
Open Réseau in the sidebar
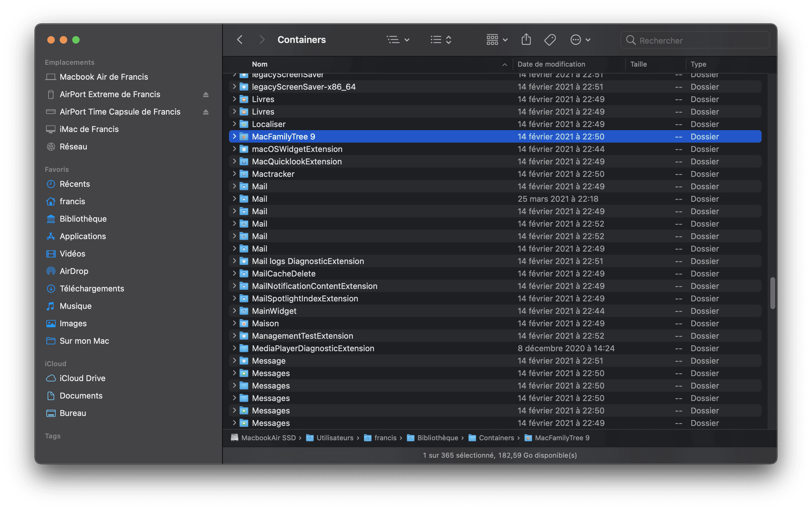(x=73, y=147)
